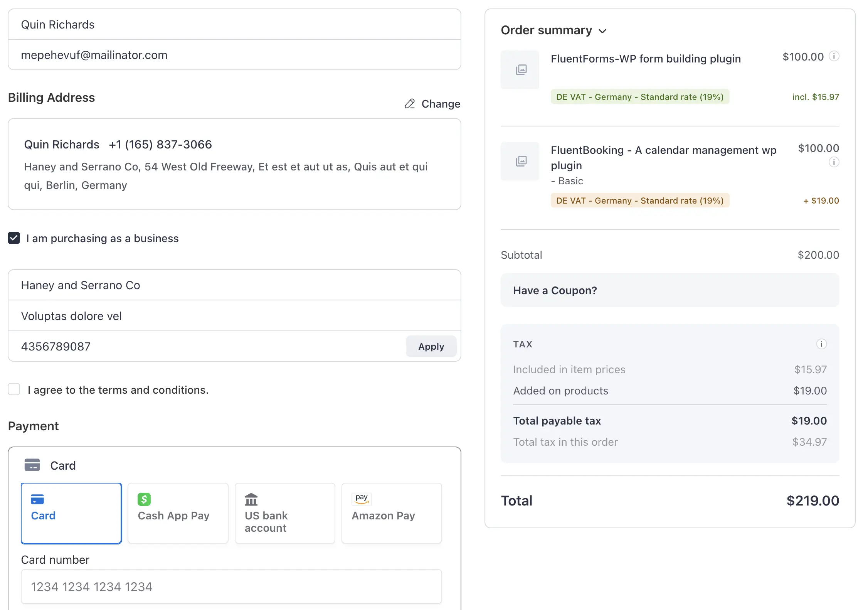Click the Voluptas dolore vel field
This screenshot has height=610, width=868.
pyautogui.click(x=234, y=316)
